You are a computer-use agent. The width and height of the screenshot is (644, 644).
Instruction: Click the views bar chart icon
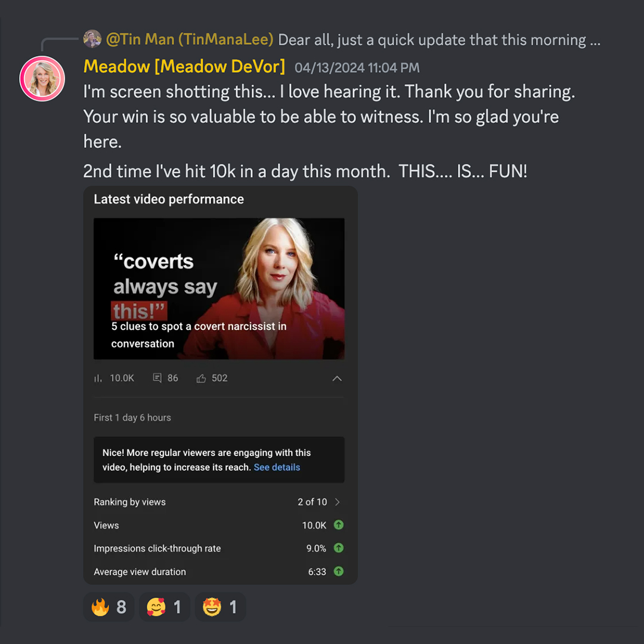tap(98, 378)
